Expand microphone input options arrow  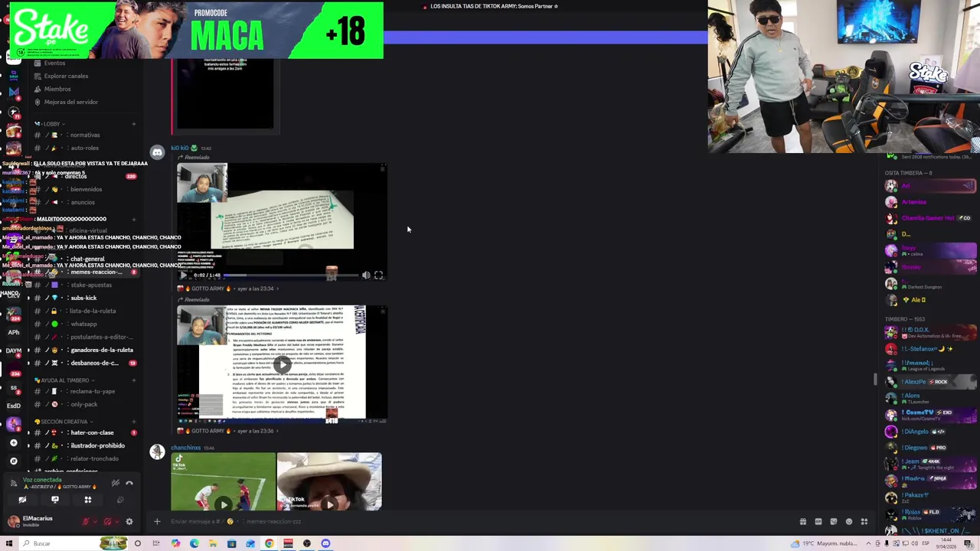[94, 522]
